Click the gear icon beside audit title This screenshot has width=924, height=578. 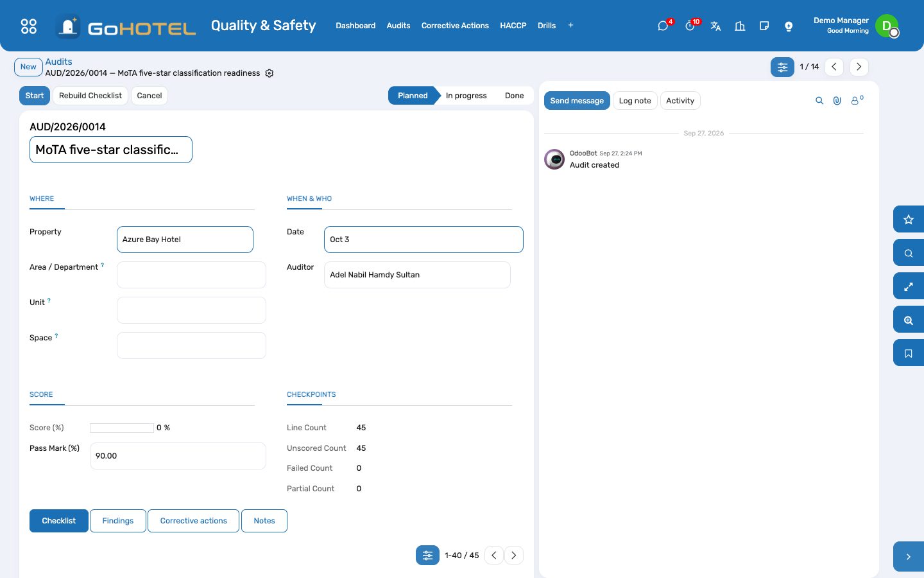(x=269, y=73)
